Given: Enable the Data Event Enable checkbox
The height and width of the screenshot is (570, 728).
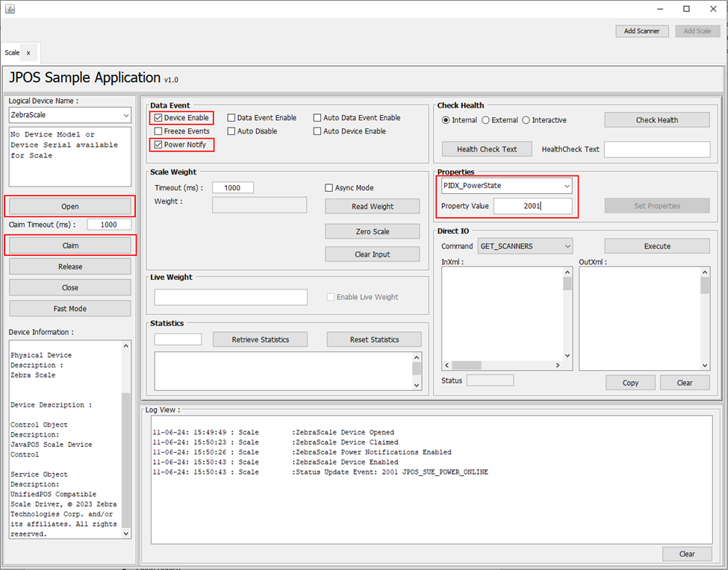Looking at the screenshot, I should pyautogui.click(x=231, y=118).
